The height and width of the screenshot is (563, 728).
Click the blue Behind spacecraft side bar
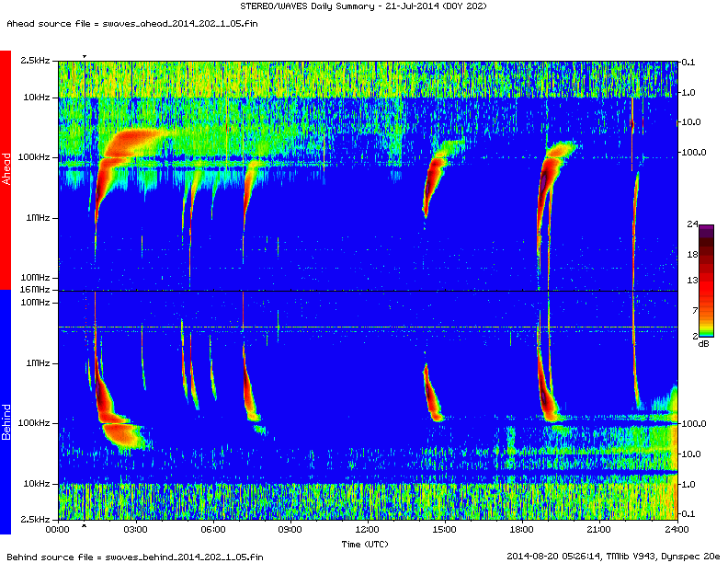[x=6, y=412]
